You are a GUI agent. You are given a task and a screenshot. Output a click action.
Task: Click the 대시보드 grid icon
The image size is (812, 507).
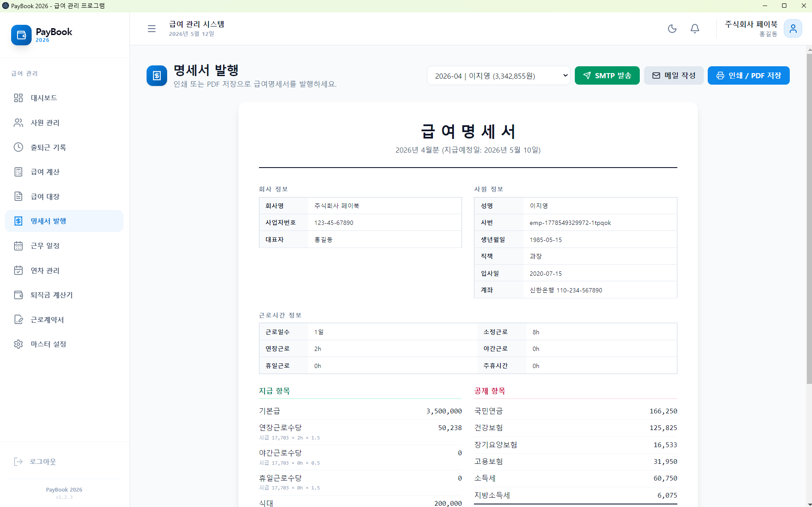coord(18,98)
